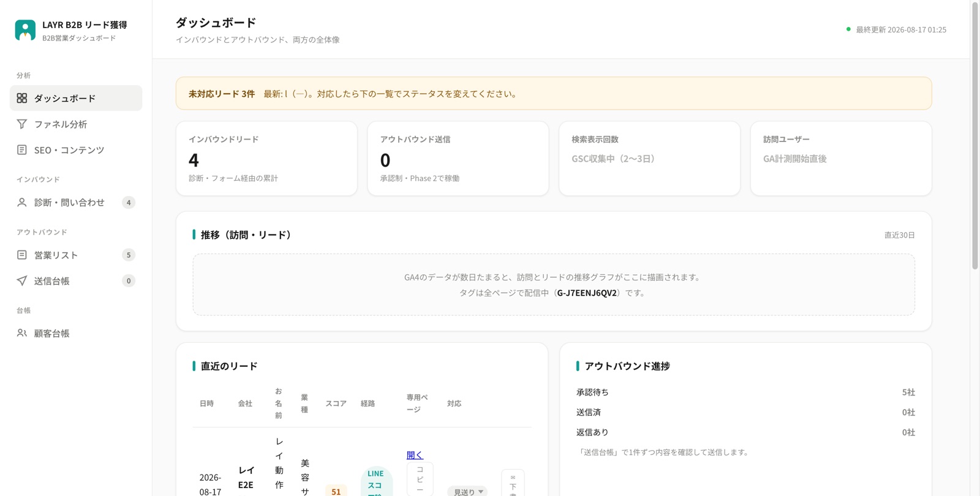Click the 会社 column header
This screenshot has height=496, width=980.
[245, 404]
